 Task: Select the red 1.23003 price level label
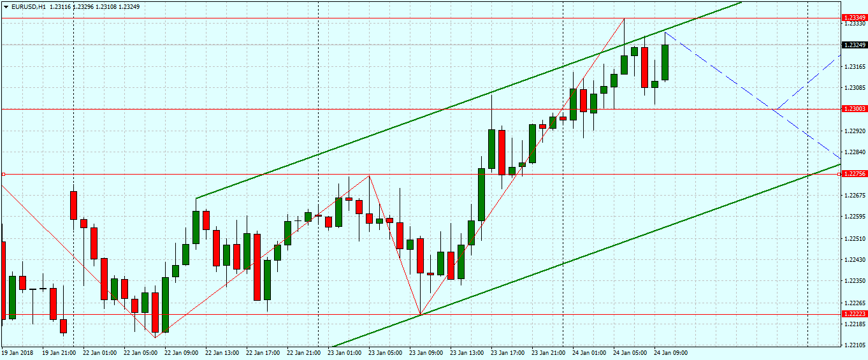(854, 109)
